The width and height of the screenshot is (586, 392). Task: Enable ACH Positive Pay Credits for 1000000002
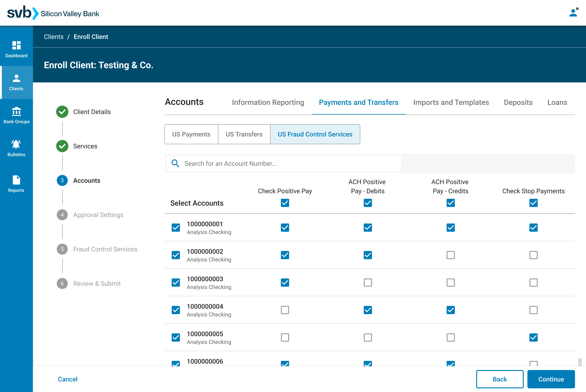[x=450, y=255]
